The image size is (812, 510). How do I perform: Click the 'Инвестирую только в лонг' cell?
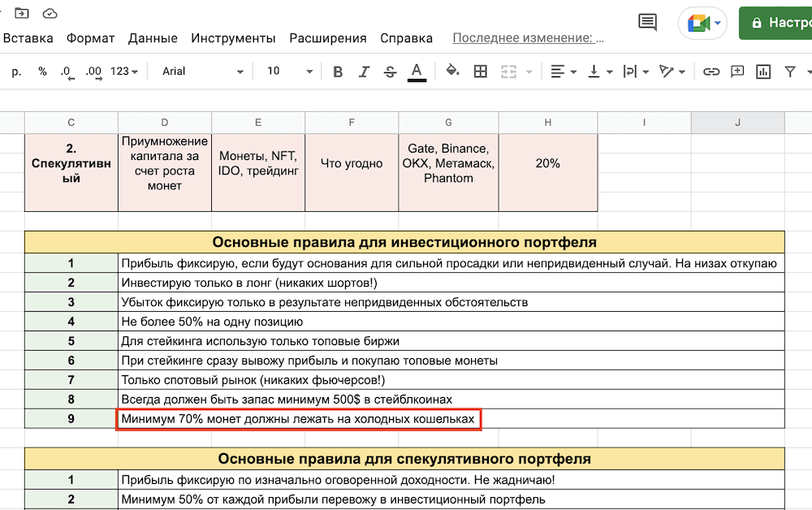click(x=451, y=283)
